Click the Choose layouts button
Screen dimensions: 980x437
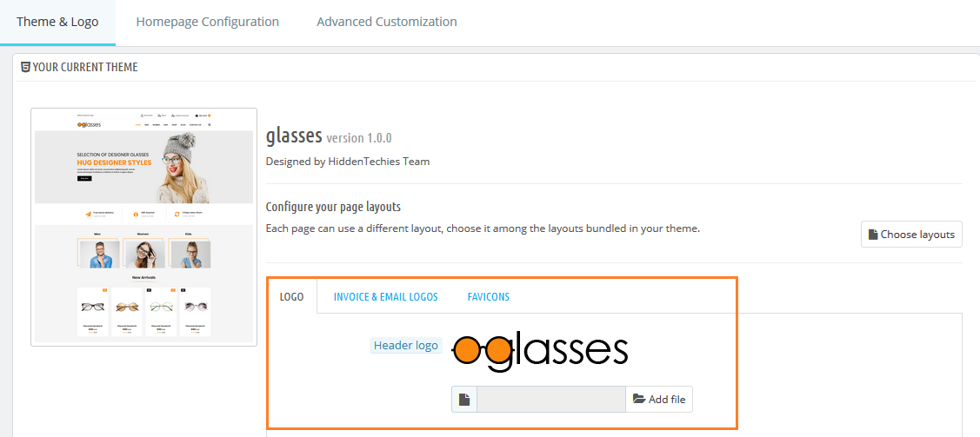tap(911, 235)
